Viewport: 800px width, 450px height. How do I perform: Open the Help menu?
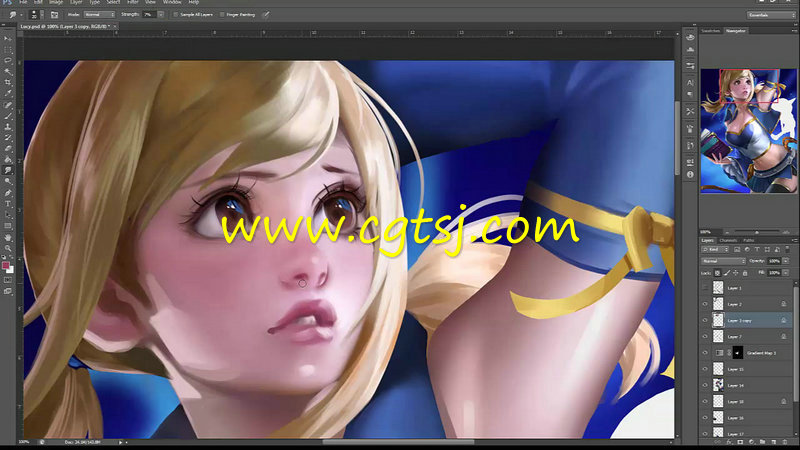(194, 3)
